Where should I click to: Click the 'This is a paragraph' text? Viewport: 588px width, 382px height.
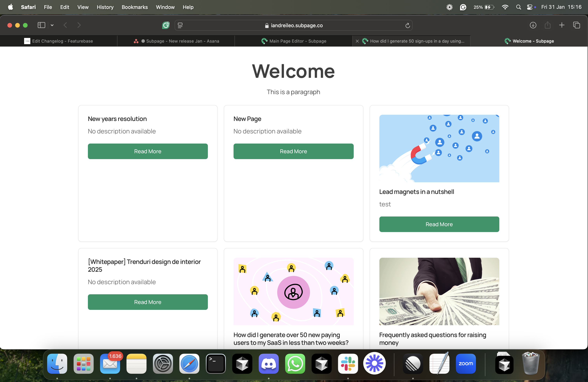pyautogui.click(x=293, y=92)
